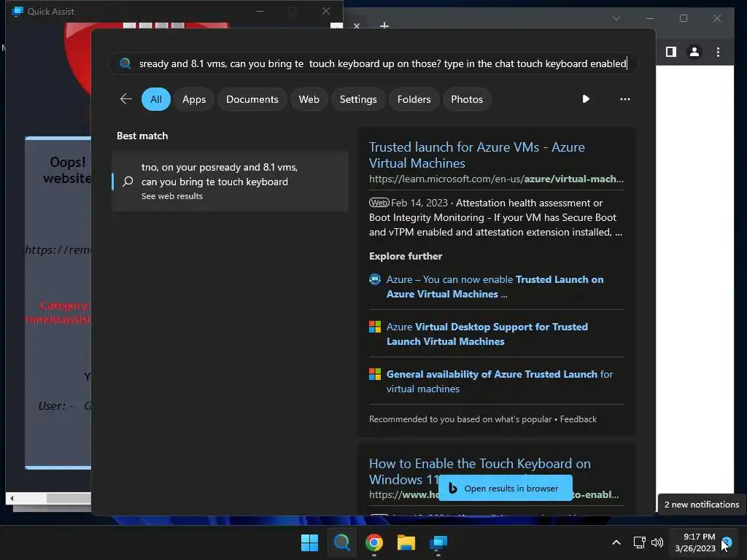Click the search magnifier icon in search box

tap(125, 63)
